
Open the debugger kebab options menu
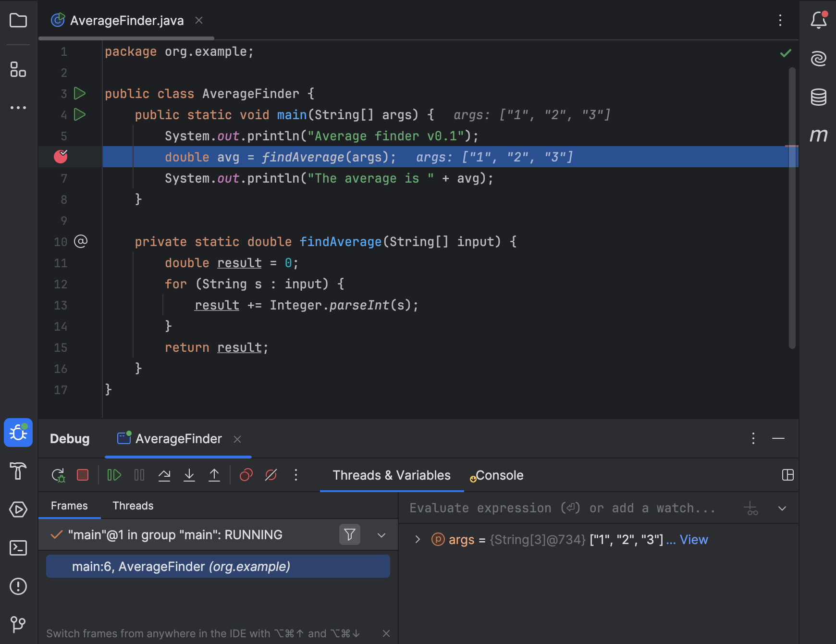(x=296, y=475)
